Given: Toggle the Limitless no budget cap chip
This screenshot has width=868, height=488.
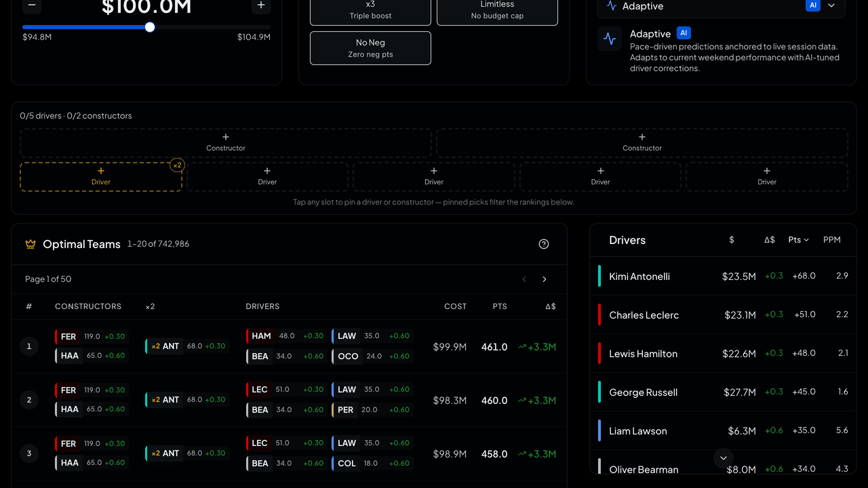Looking at the screenshot, I should [x=497, y=9].
